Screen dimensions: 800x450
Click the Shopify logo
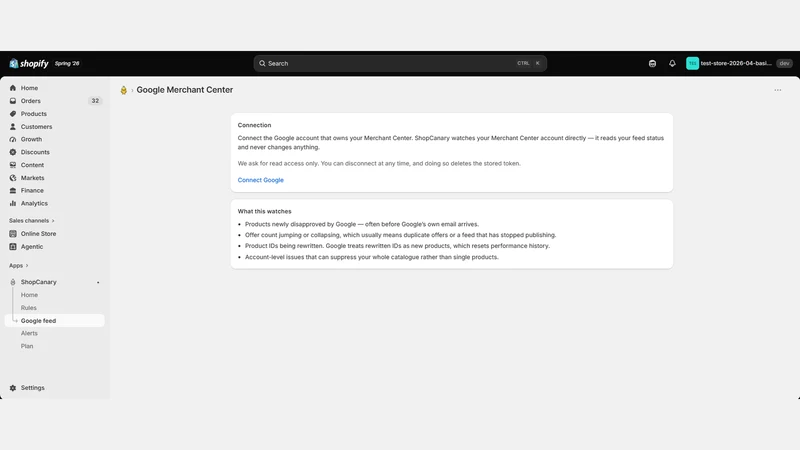29,63
